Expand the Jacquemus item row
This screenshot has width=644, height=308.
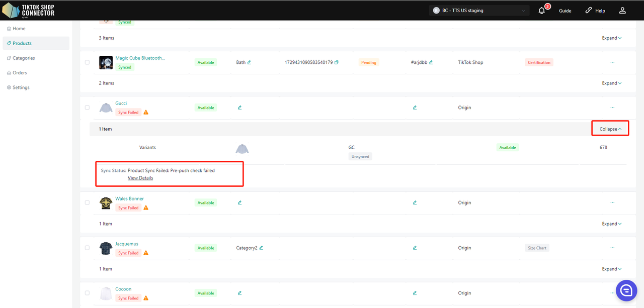(612, 269)
